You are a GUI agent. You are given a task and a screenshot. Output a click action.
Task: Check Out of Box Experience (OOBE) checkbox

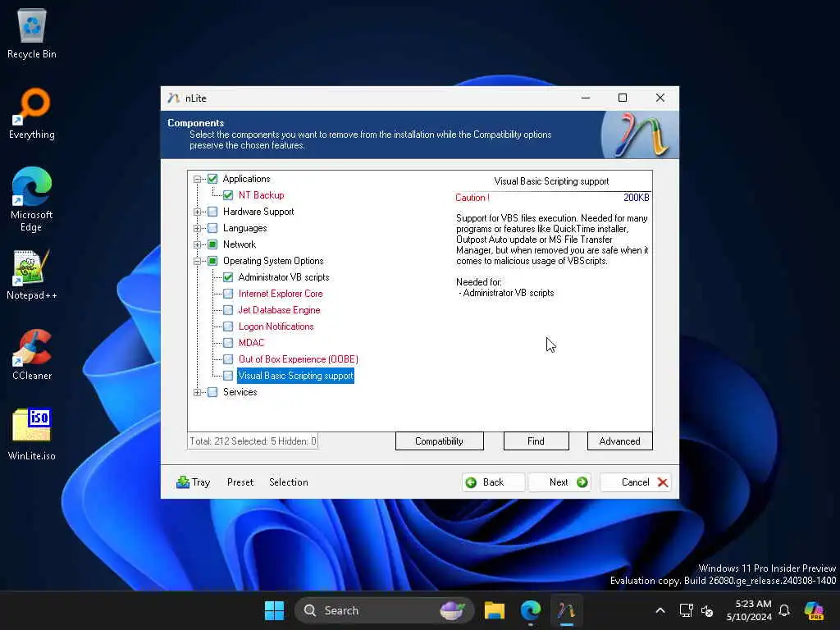click(228, 359)
